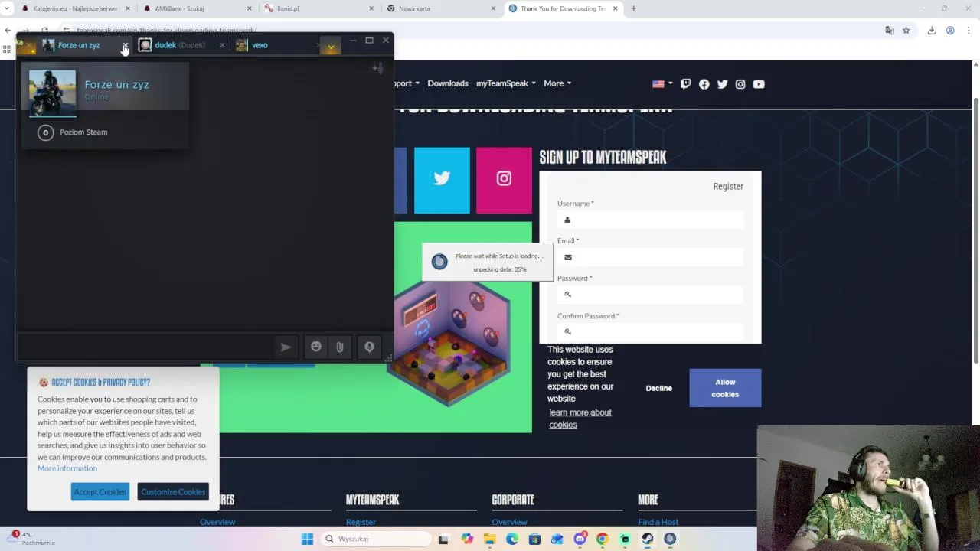Open the Windows Start button
The image size is (980, 551).
307,539
